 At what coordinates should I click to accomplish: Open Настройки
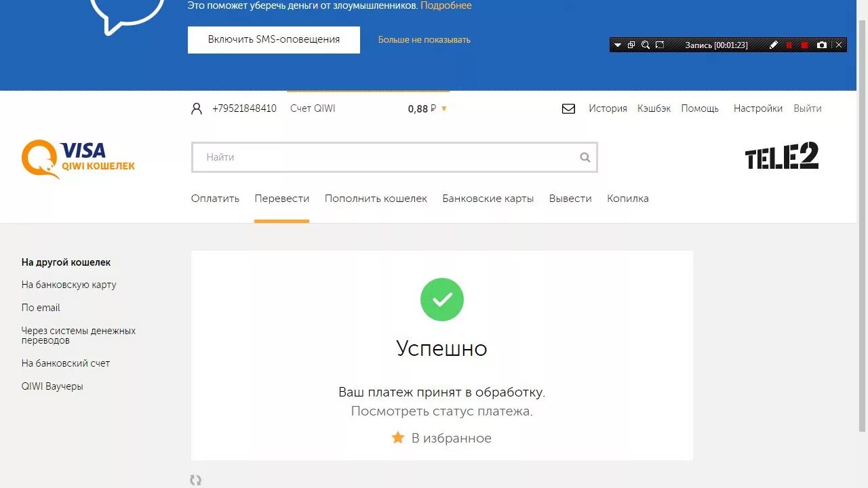click(x=758, y=108)
